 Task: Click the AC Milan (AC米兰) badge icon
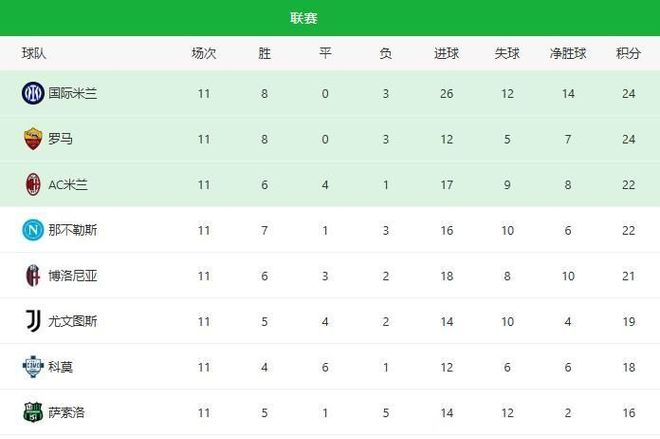(32, 185)
